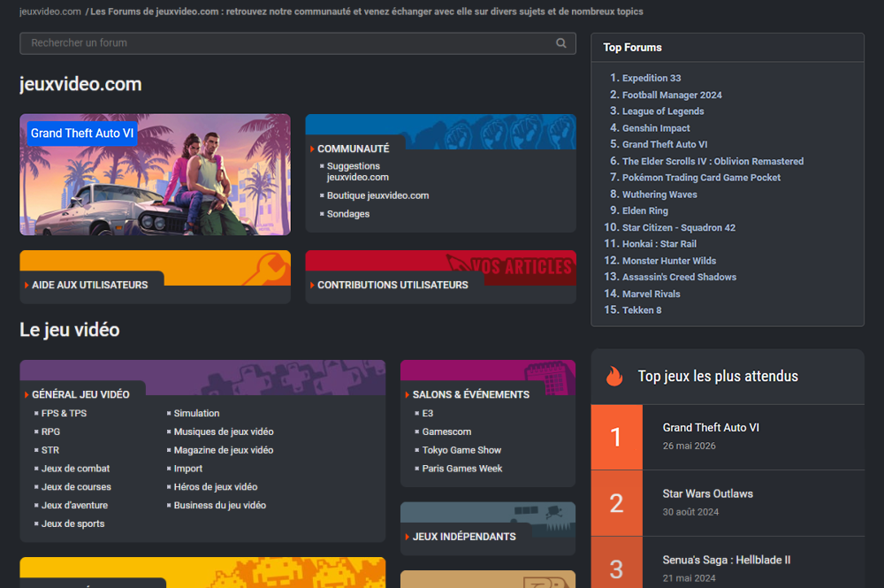Open the Simulation forum

[x=196, y=413]
